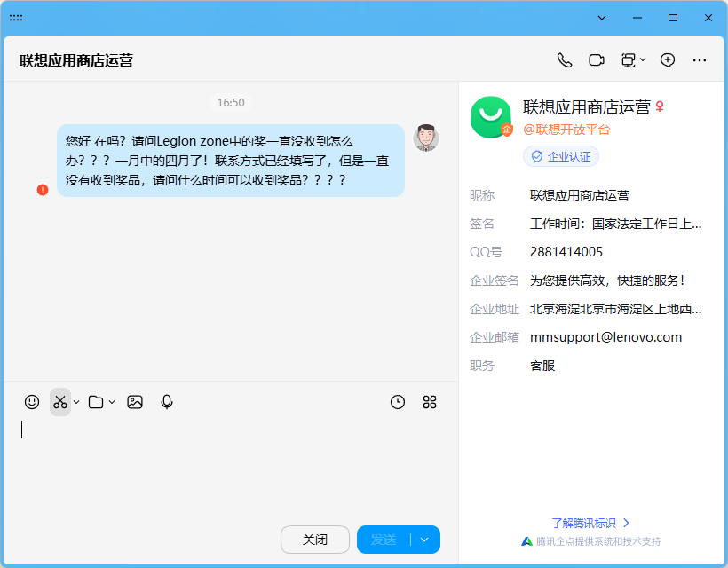Open the 了解腾讯标识 link

tap(590, 523)
